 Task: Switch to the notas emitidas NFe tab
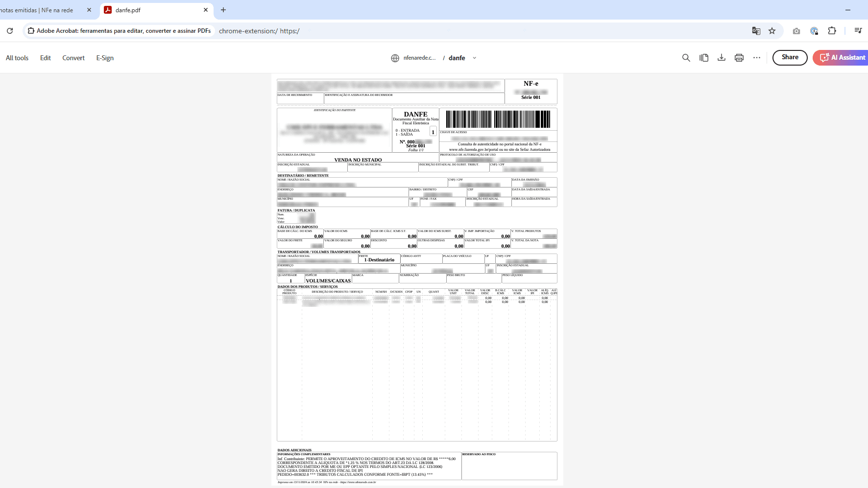tap(39, 10)
